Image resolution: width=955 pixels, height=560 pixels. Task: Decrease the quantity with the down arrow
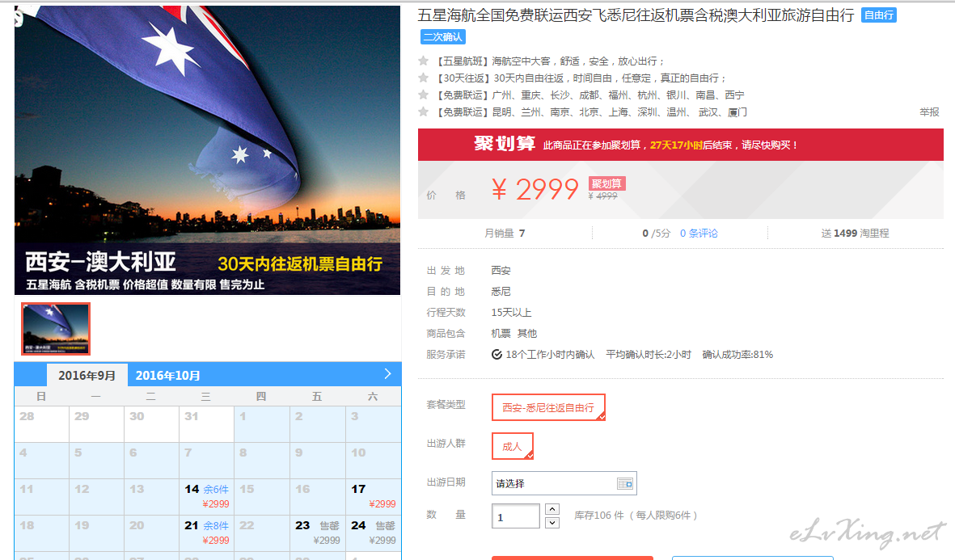click(x=551, y=523)
